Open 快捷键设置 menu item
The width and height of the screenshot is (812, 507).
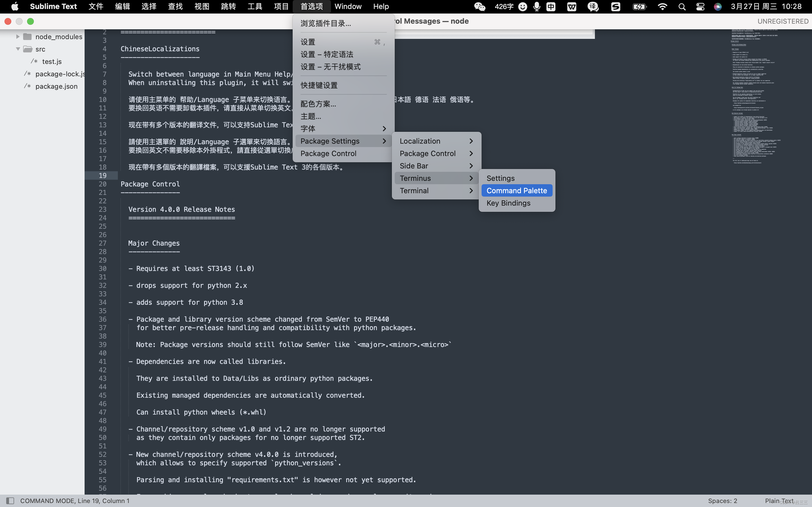click(x=319, y=85)
